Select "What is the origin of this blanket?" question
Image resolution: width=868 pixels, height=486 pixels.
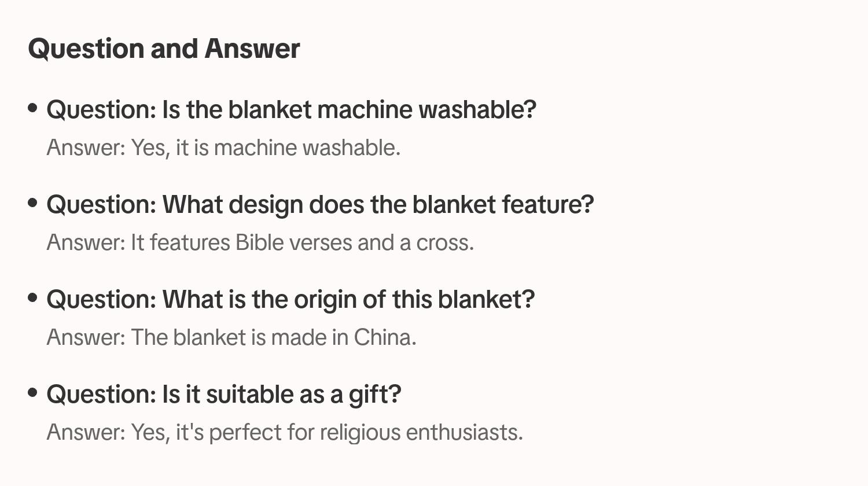[x=290, y=300]
